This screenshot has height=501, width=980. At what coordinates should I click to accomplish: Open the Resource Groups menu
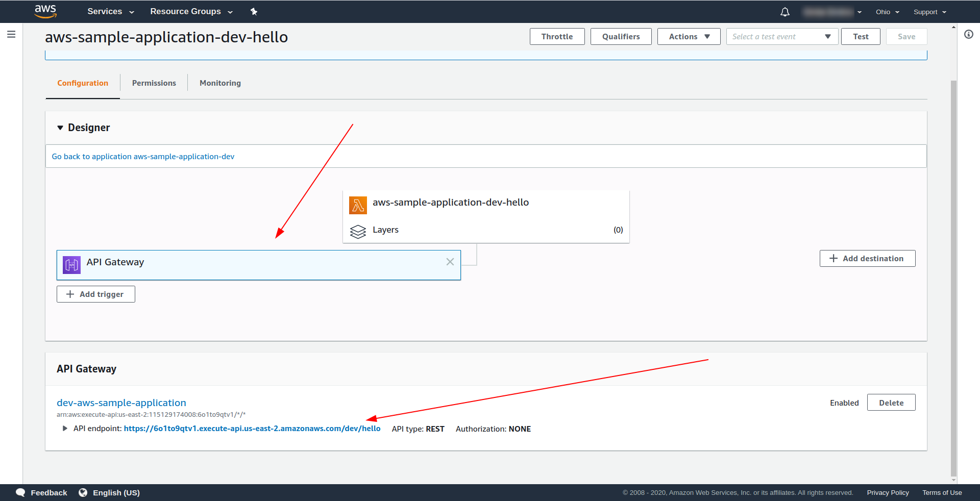point(191,11)
